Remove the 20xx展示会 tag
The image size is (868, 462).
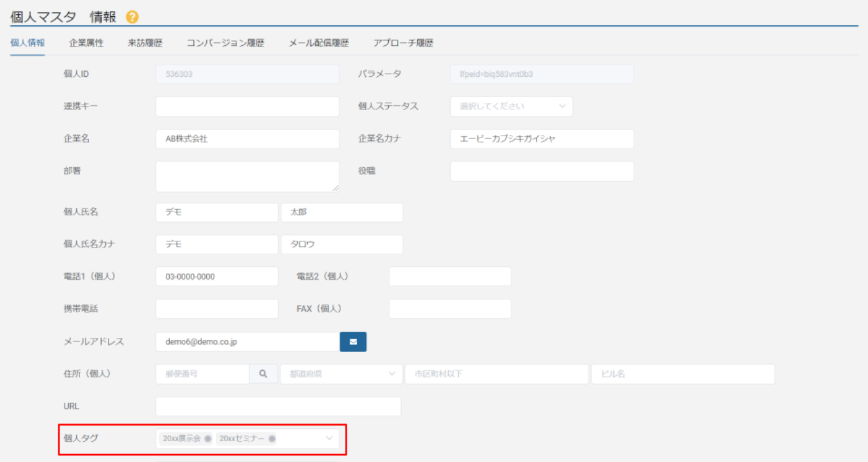208,439
